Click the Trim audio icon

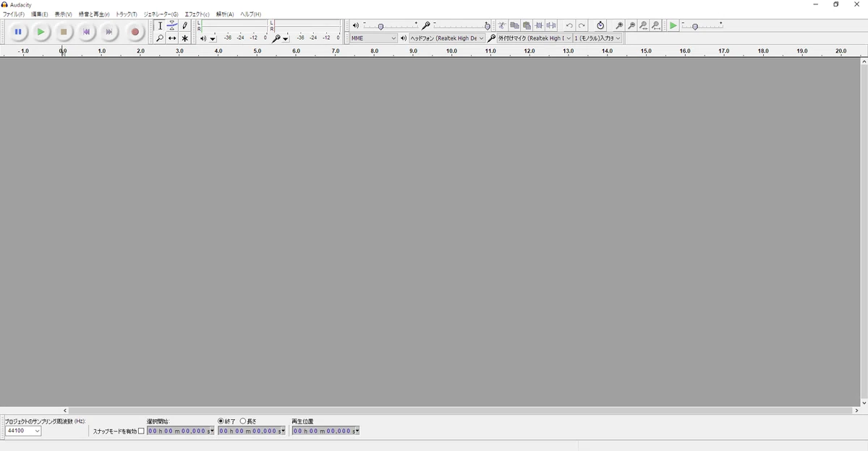[x=539, y=26]
